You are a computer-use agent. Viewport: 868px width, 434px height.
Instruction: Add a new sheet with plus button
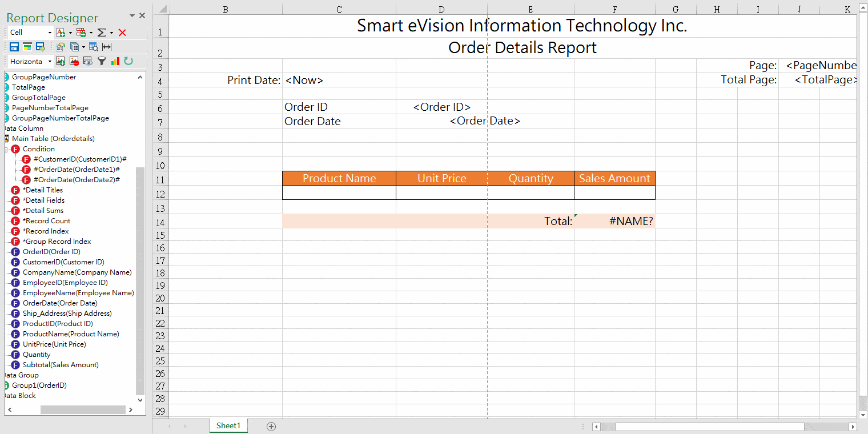[x=271, y=426]
